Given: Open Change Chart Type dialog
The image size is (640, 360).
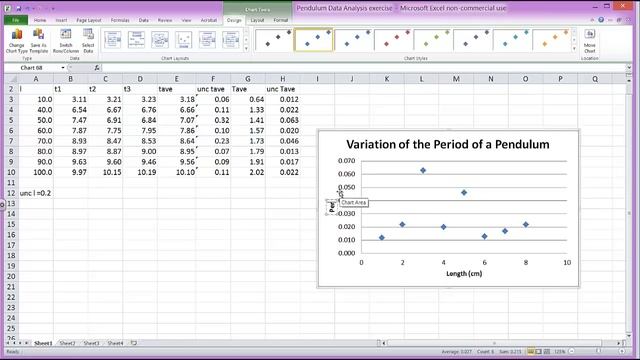Looking at the screenshot, I should click(x=17, y=41).
